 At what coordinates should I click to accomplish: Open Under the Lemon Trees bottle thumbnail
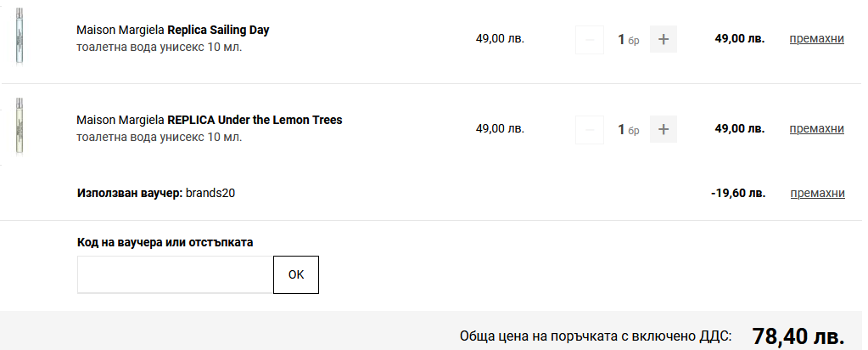point(19,127)
